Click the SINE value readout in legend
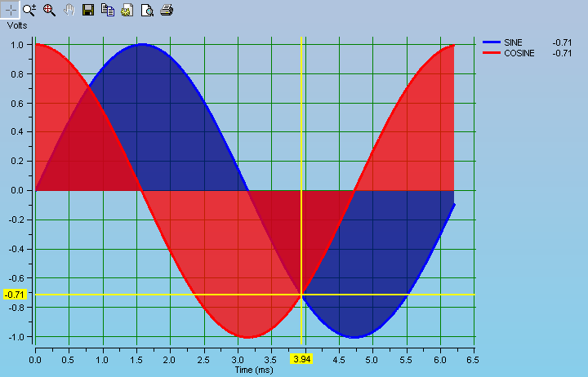Viewport: 588px width, 377px height. tap(562, 42)
